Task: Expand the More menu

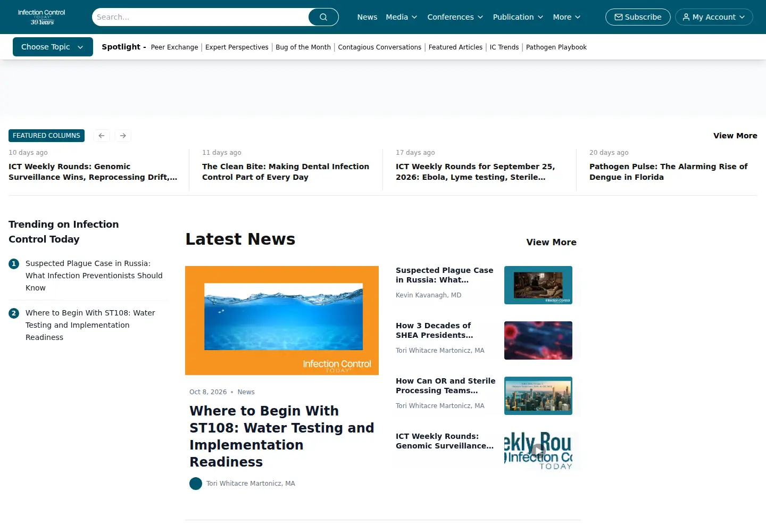Action: click(x=567, y=17)
